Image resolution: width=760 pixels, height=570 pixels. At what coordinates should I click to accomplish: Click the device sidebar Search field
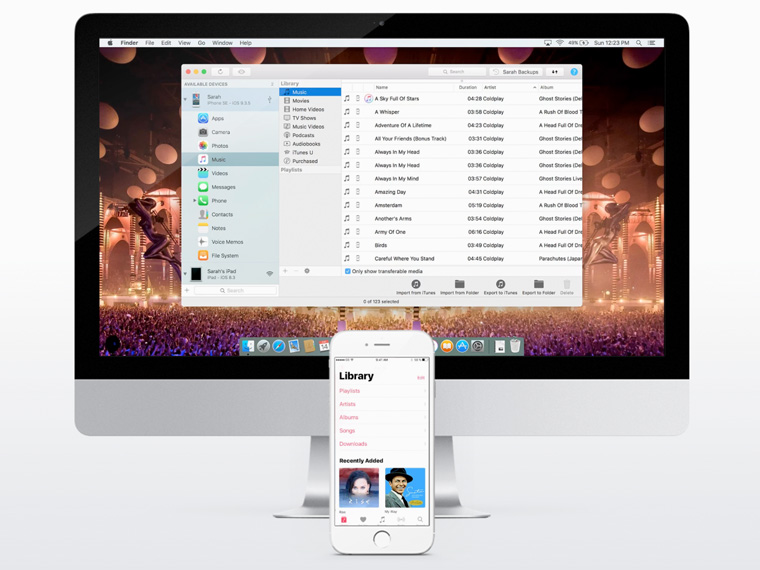pyautogui.click(x=235, y=290)
